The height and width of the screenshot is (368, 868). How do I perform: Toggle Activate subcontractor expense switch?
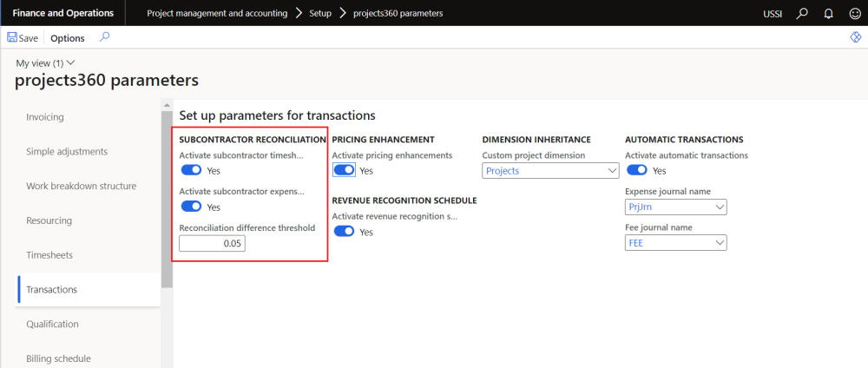click(191, 207)
